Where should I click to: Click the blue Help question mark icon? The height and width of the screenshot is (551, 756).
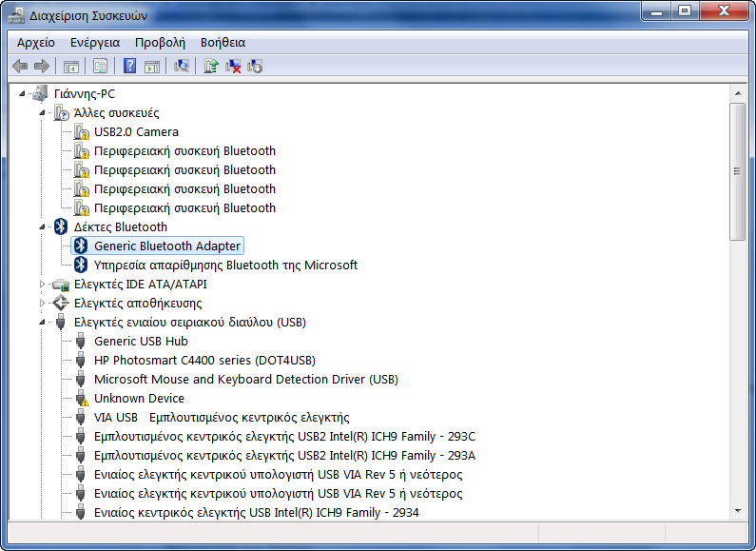129,66
